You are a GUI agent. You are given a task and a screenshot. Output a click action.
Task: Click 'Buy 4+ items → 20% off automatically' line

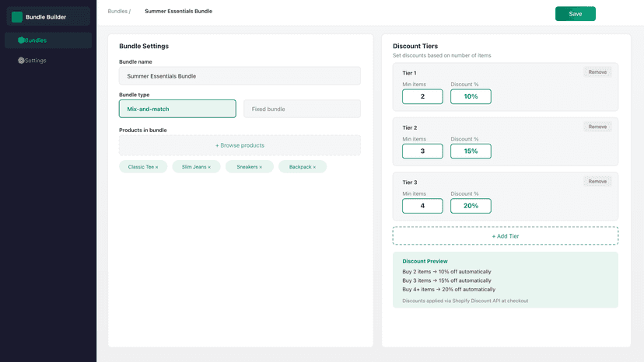[449, 289]
